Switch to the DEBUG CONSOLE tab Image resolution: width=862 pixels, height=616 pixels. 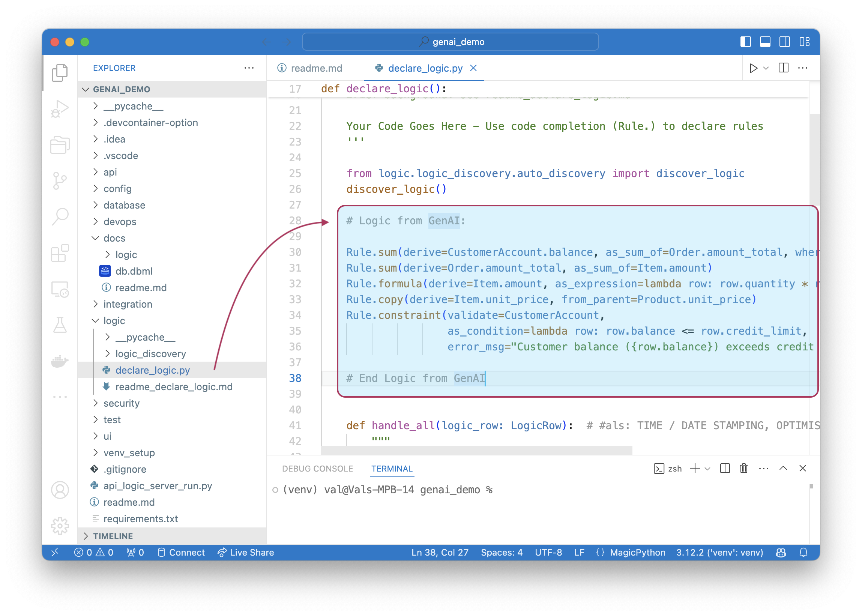pos(318,469)
